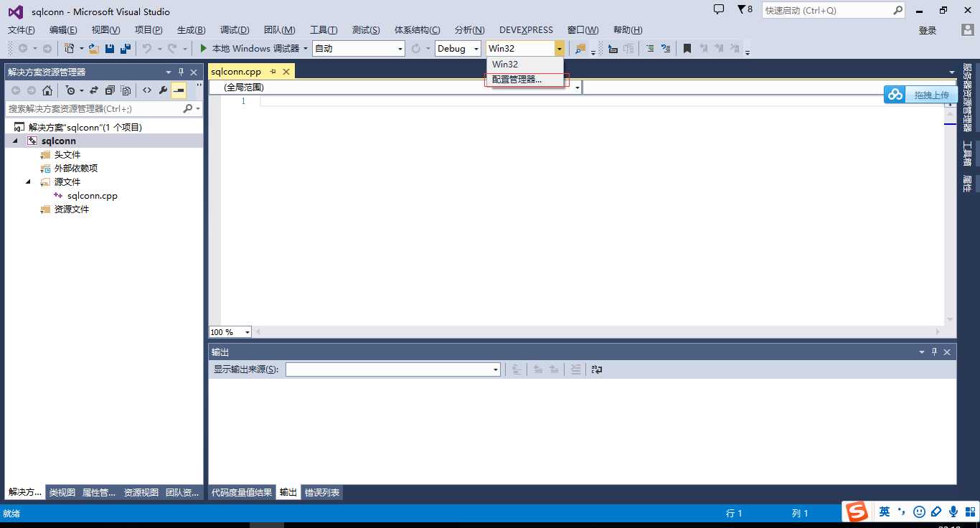Click the Sogou toolbox grid icon

971,512
